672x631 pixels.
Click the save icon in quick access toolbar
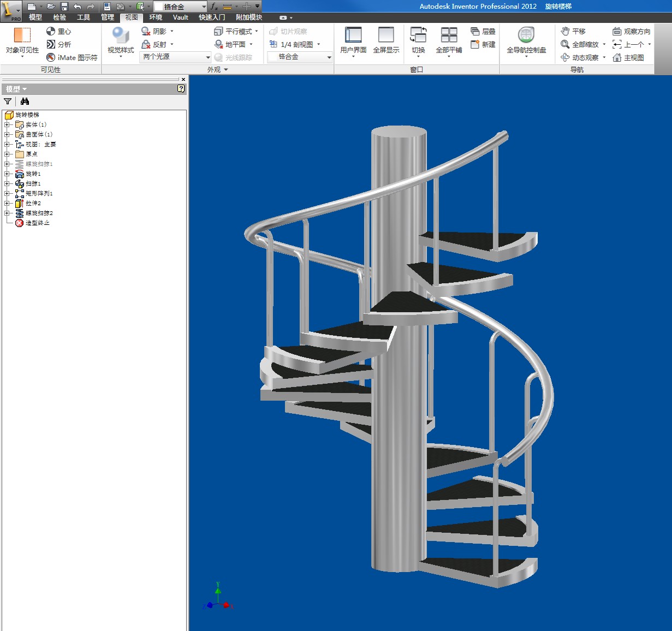click(x=64, y=7)
